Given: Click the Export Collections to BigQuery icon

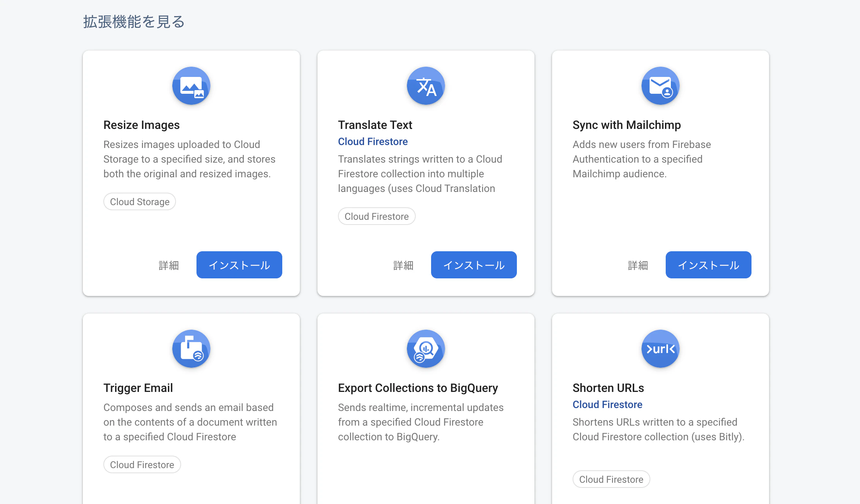Looking at the screenshot, I should pos(426,349).
